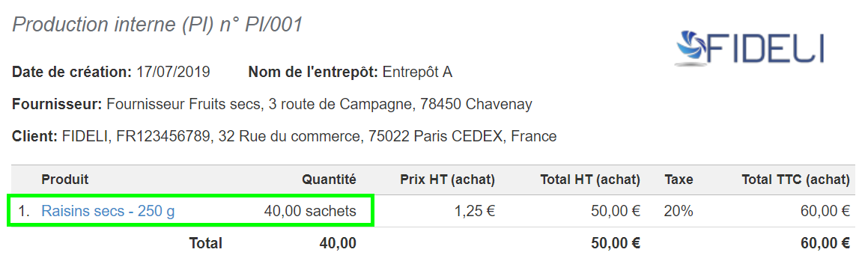Click the bold Total row label
The image size is (868, 279).
pyautogui.click(x=205, y=243)
